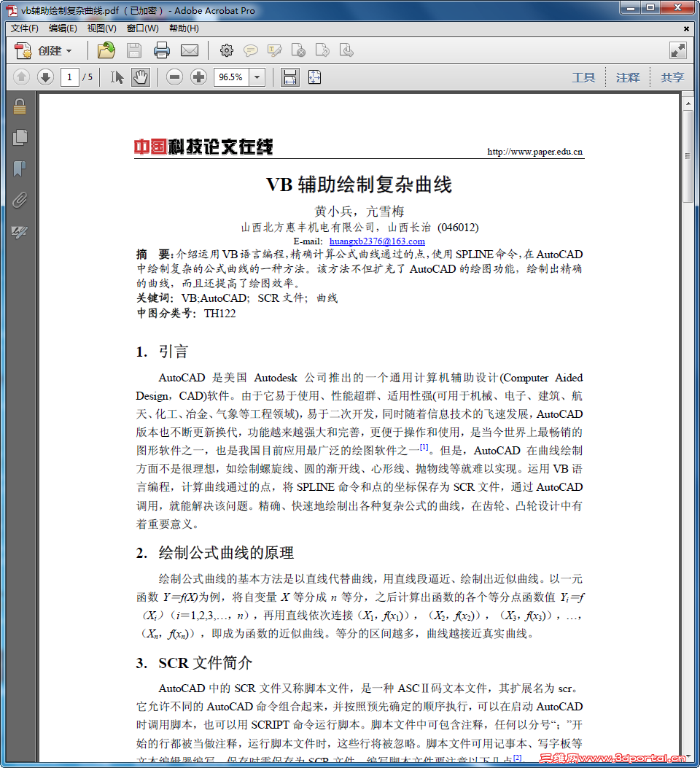Show bookmarks panel icon
700x768 pixels.
pyautogui.click(x=20, y=169)
